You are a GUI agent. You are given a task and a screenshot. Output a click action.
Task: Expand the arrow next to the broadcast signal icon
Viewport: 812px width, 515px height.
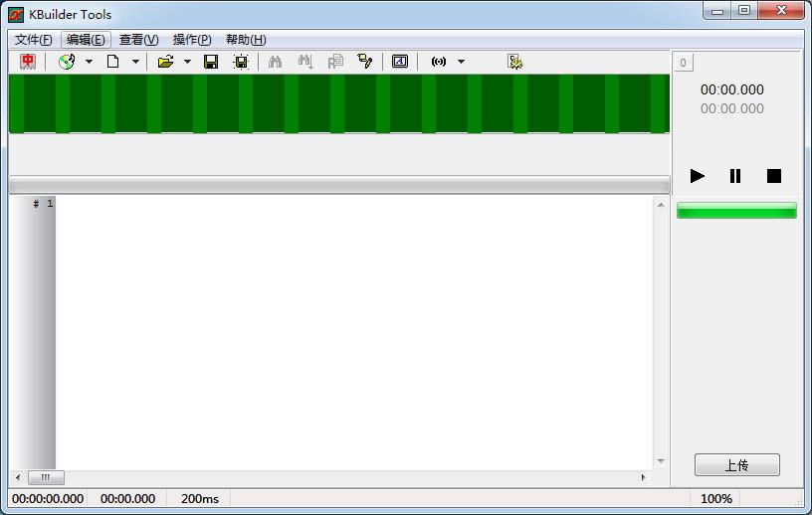(461, 62)
